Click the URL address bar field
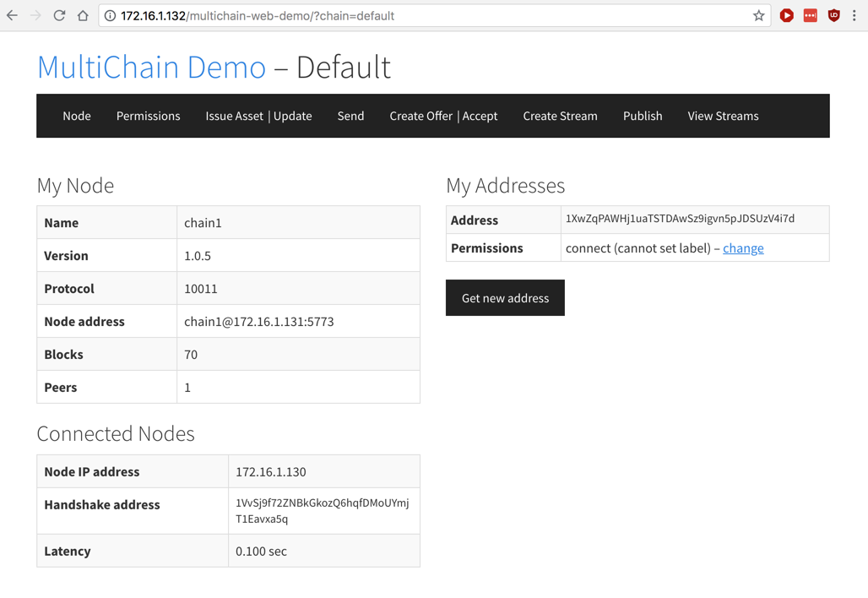This screenshot has height=598, width=868. tap(422, 15)
